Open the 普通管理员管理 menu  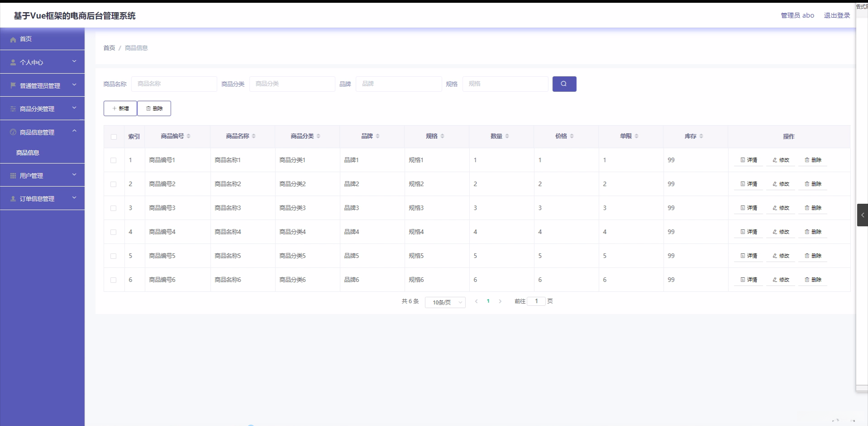(42, 85)
